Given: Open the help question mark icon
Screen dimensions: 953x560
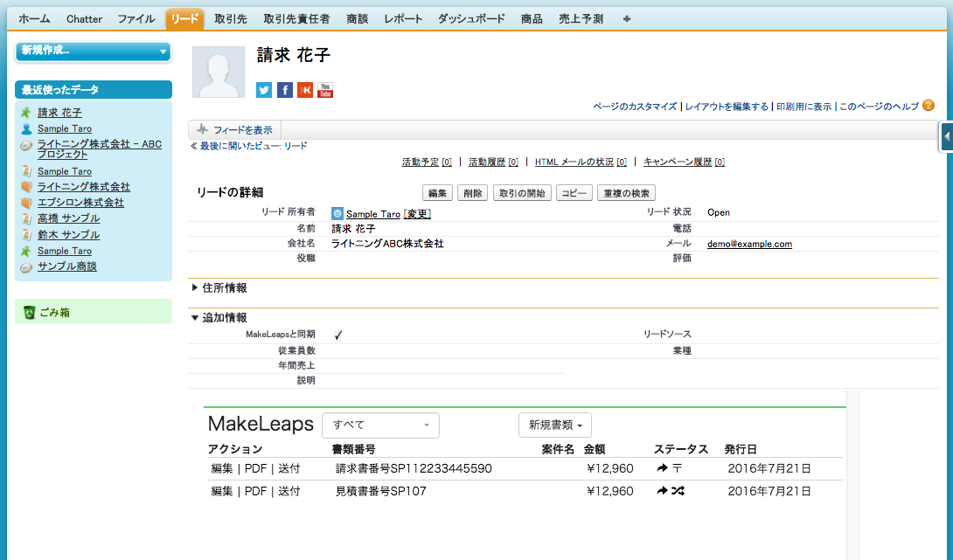Looking at the screenshot, I should (929, 106).
